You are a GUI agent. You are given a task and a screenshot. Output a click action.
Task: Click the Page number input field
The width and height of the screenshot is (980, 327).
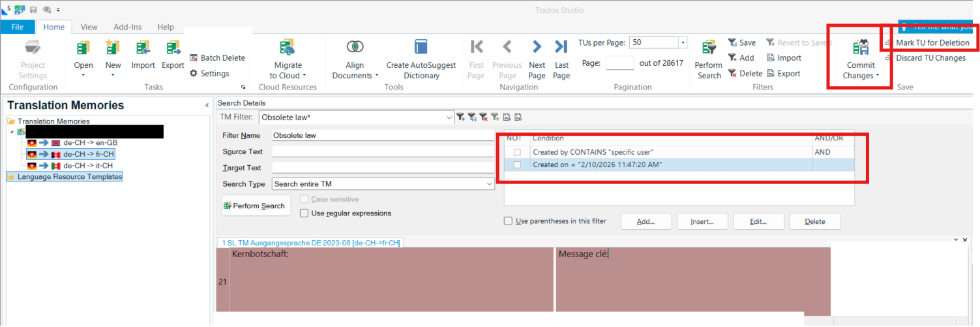[x=620, y=63]
